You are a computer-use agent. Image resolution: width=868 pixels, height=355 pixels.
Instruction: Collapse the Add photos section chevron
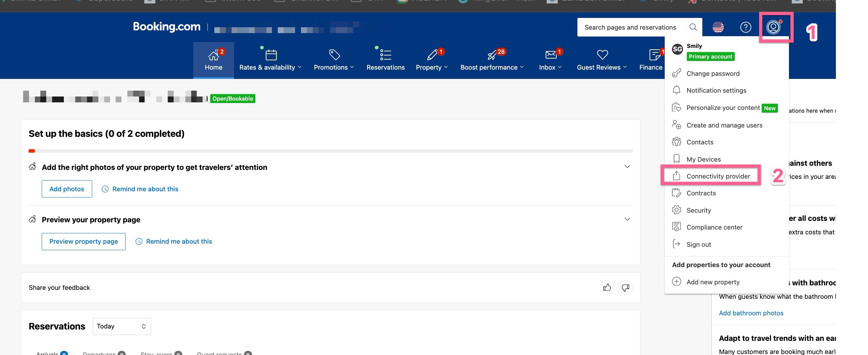627,167
